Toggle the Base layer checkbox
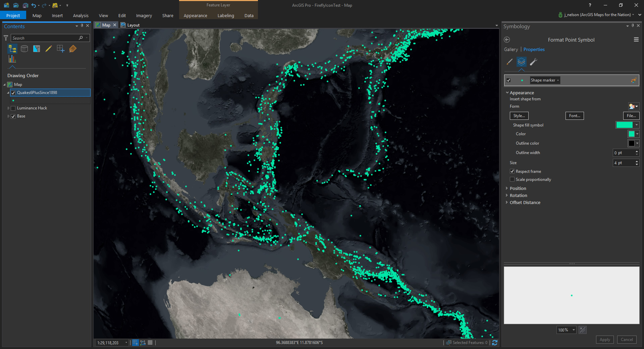 [x=13, y=116]
